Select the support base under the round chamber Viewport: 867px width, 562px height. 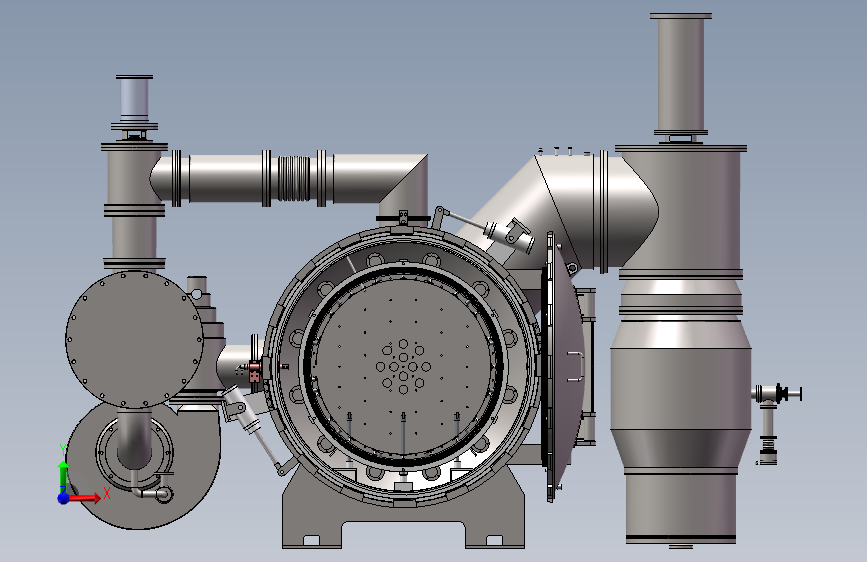403,519
